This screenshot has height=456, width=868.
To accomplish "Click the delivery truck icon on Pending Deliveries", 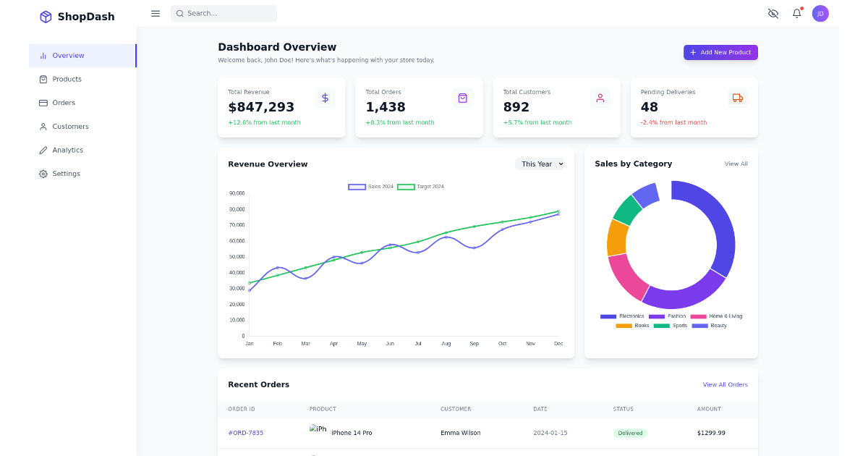I will point(737,97).
